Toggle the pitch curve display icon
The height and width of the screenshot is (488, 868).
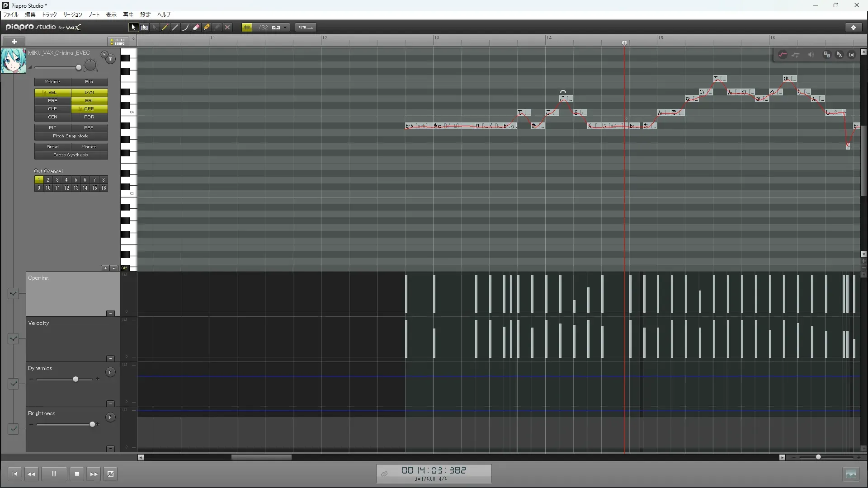783,55
